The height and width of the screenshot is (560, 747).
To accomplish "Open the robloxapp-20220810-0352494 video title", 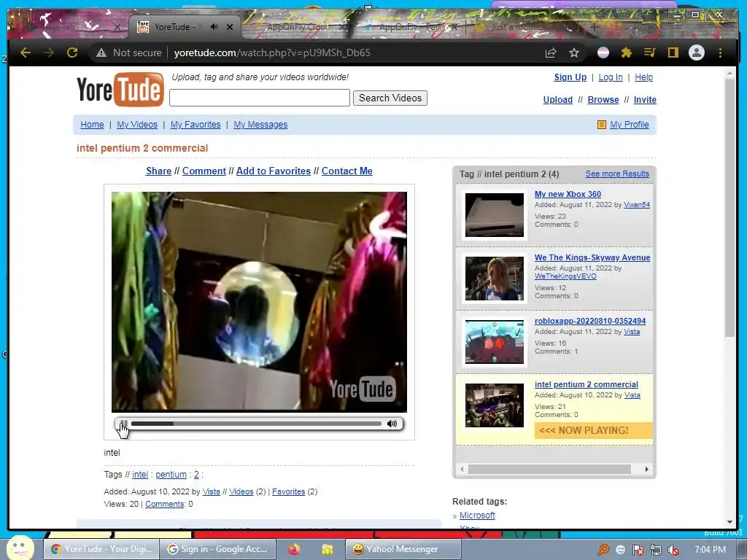I will 590,321.
